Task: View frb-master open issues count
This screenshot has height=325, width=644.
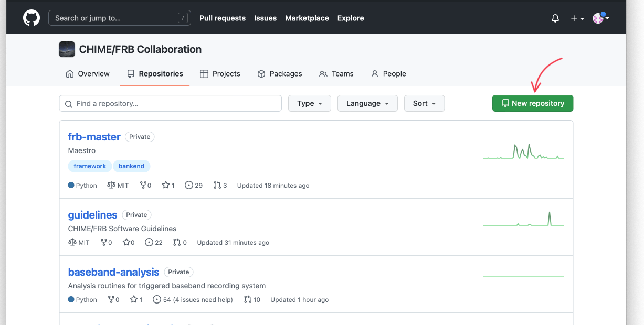Action: [194, 185]
